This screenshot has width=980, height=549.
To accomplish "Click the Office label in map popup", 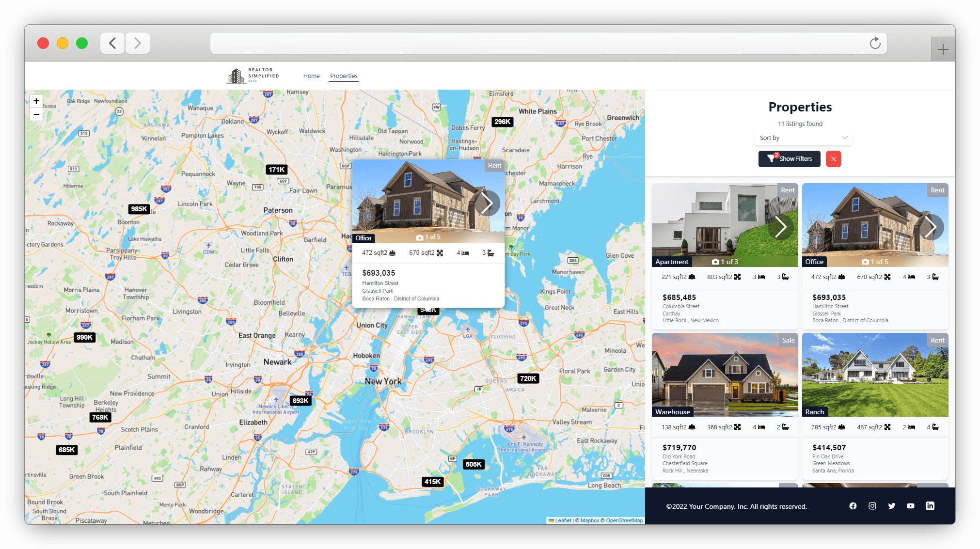I will click(x=363, y=238).
